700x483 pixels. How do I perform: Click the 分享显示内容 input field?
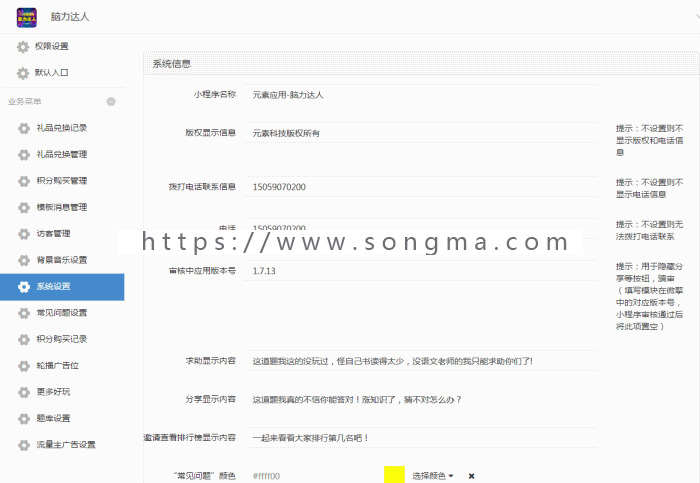click(421, 400)
